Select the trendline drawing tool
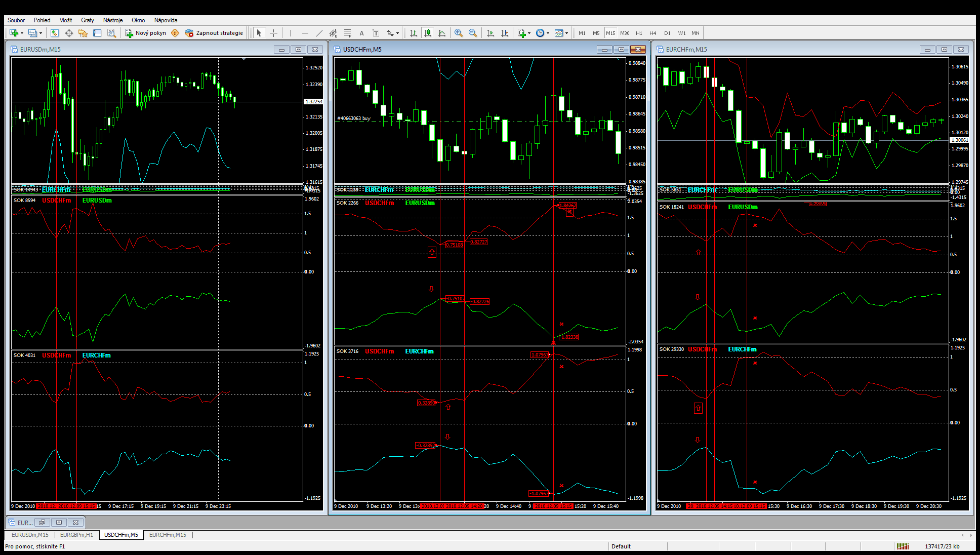This screenshot has height=555, width=980. tap(319, 33)
